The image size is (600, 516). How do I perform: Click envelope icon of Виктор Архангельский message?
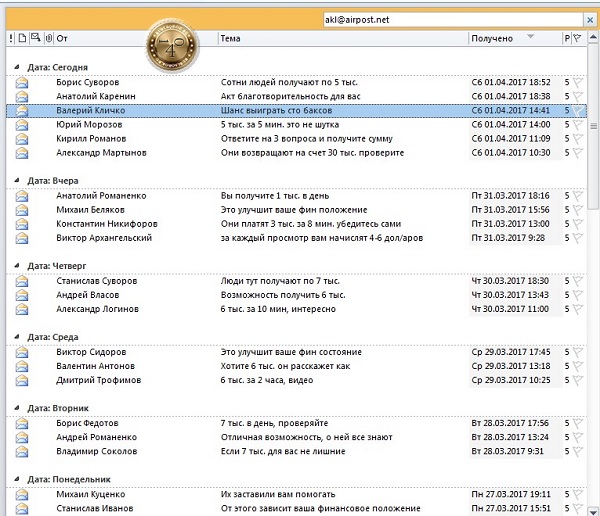point(22,238)
